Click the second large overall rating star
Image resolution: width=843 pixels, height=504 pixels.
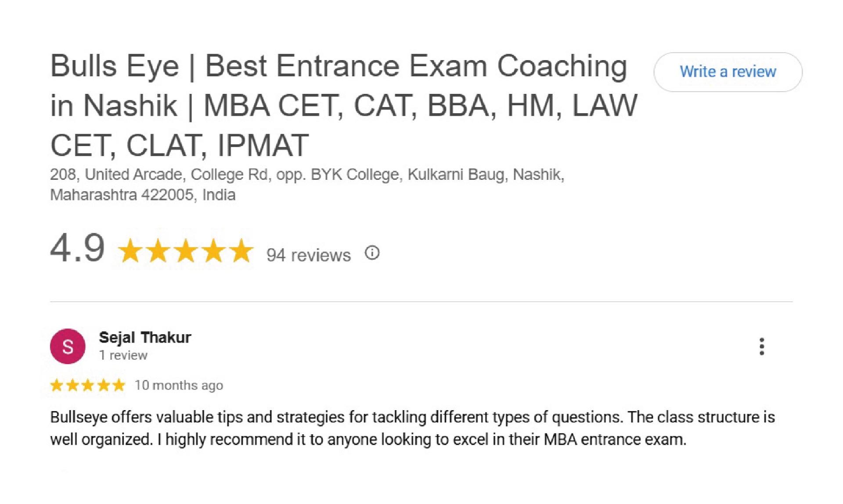pyautogui.click(x=158, y=250)
